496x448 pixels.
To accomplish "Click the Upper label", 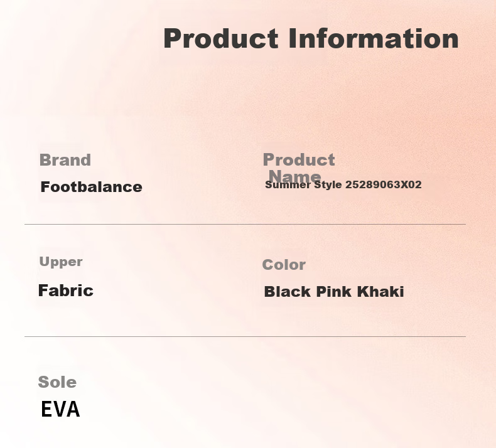I will pos(61,262).
